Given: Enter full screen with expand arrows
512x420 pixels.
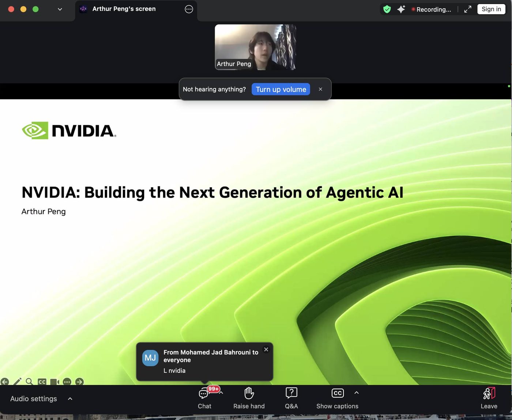Looking at the screenshot, I should click(x=468, y=9).
